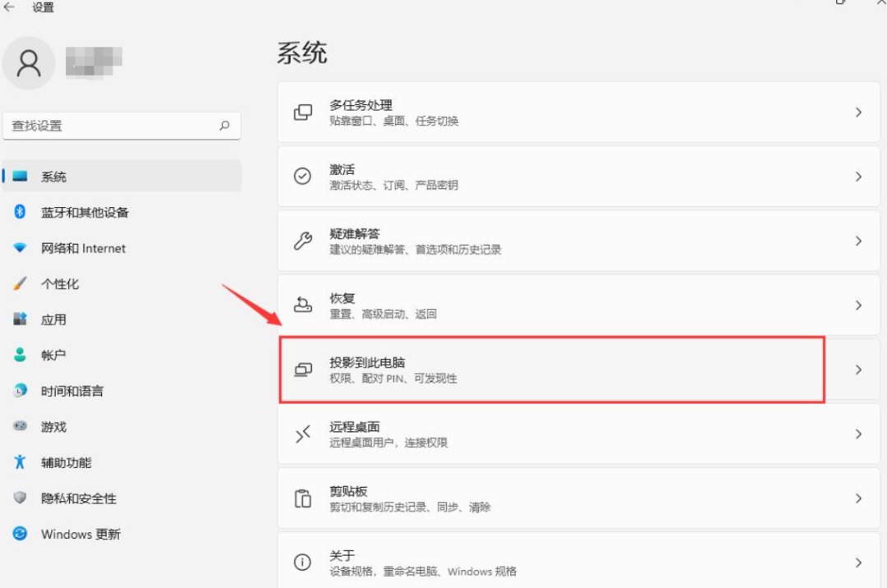Open the 时间和语言 page
The width and height of the screenshot is (887, 588).
pos(72,391)
